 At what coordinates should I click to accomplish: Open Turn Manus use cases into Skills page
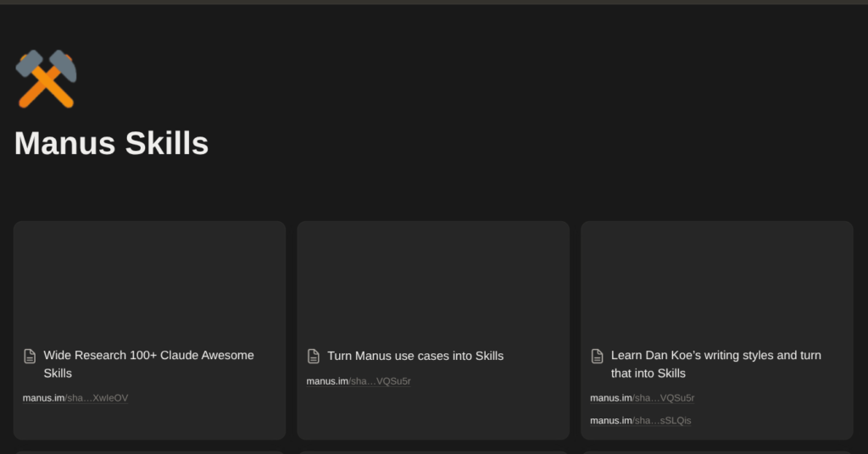pyautogui.click(x=415, y=356)
